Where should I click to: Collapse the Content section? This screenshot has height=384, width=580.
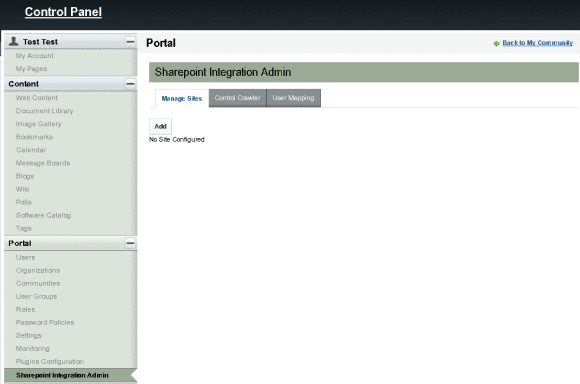(130, 84)
